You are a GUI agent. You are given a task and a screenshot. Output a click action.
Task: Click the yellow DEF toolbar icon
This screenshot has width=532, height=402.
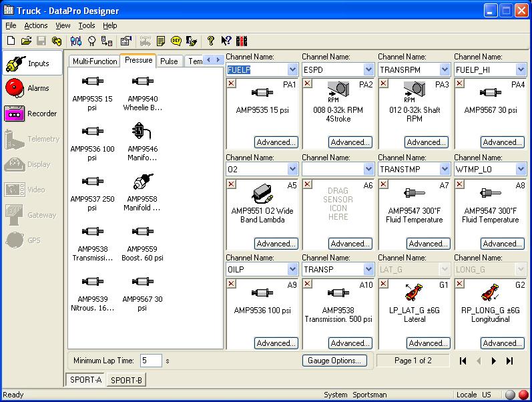[x=176, y=41]
